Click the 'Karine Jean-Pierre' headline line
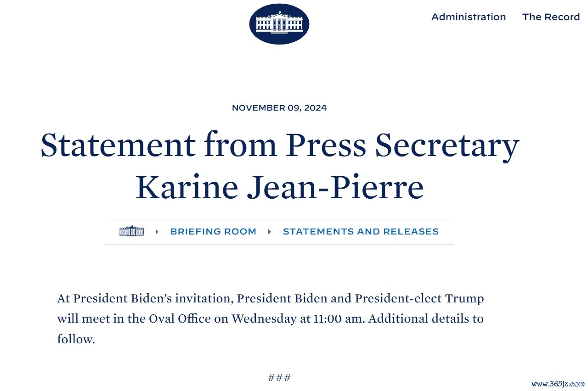The image size is (588, 391). 279,187
